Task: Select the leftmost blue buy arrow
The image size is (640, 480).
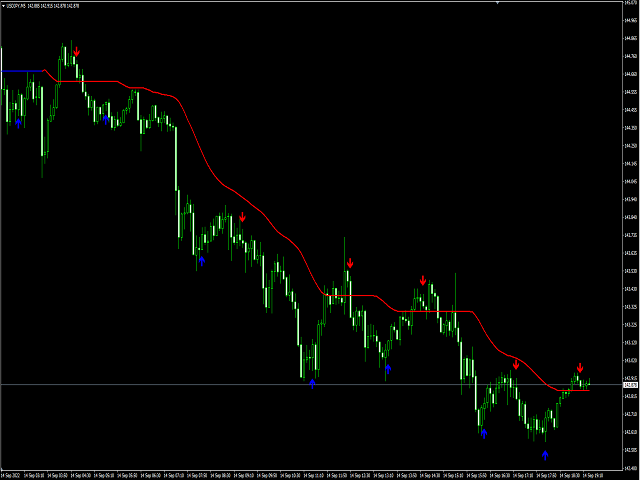Action: pyautogui.click(x=18, y=122)
